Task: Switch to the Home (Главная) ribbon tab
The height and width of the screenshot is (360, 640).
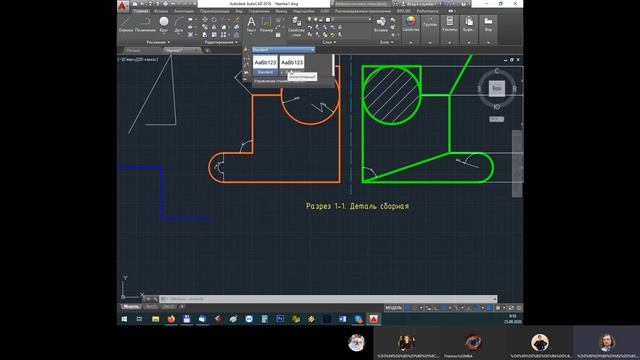Action: pos(140,11)
